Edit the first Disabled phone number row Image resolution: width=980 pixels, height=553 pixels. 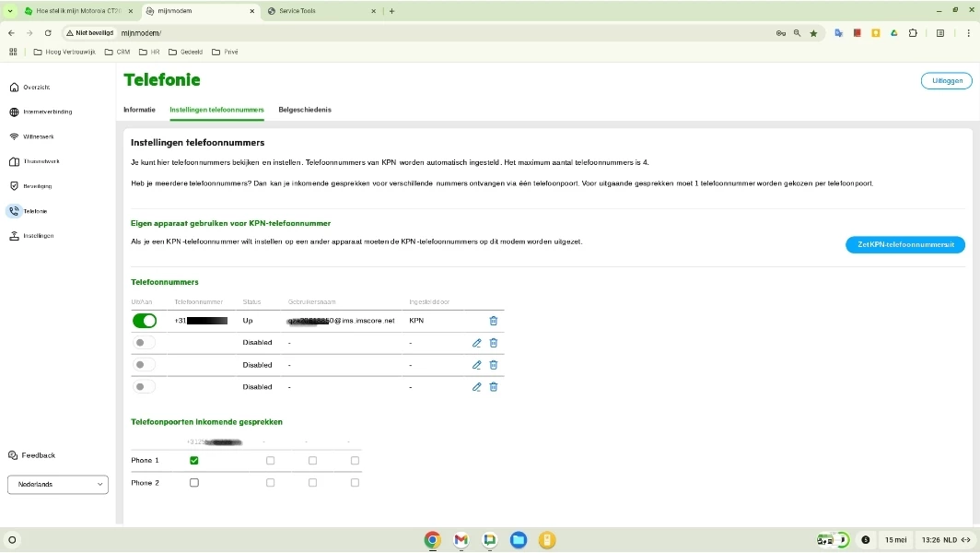point(476,343)
